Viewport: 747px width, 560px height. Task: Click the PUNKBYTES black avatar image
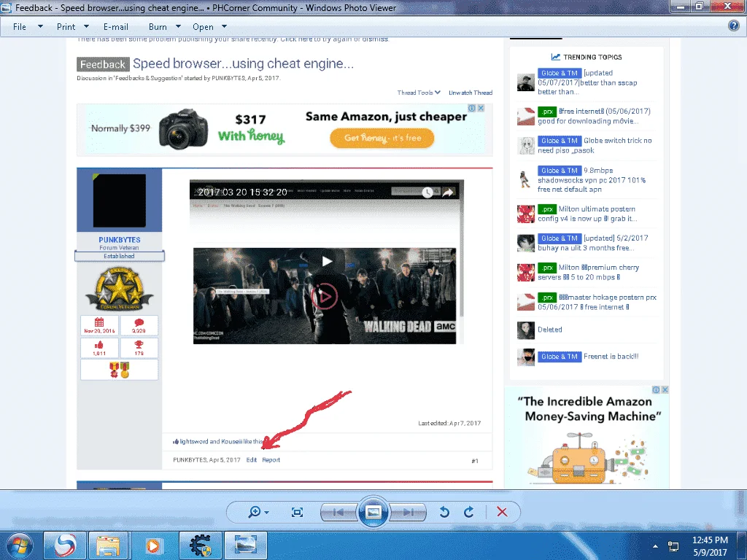point(120,201)
